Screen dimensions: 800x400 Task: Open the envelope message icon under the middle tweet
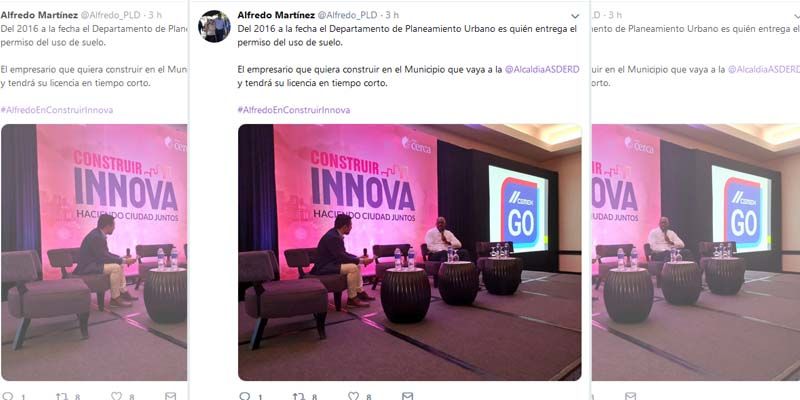click(x=408, y=396)
